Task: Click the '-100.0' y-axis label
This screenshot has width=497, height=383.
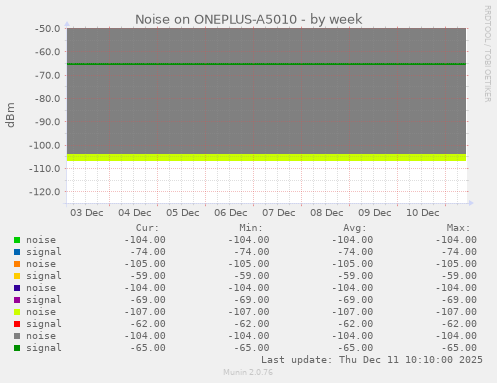Action: pyautogui.click(x=45, y=145)
